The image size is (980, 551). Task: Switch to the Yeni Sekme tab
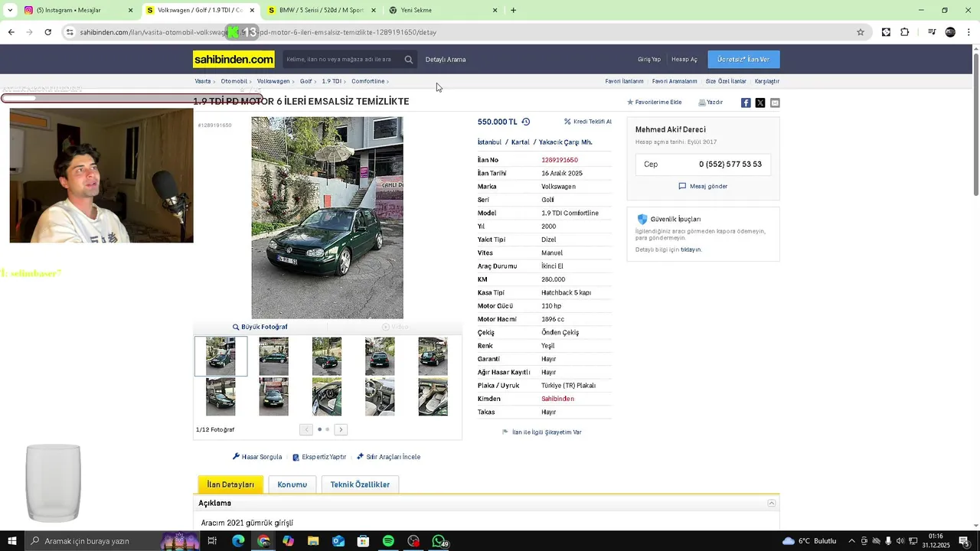pyautogui.click(x=443, y=10)
